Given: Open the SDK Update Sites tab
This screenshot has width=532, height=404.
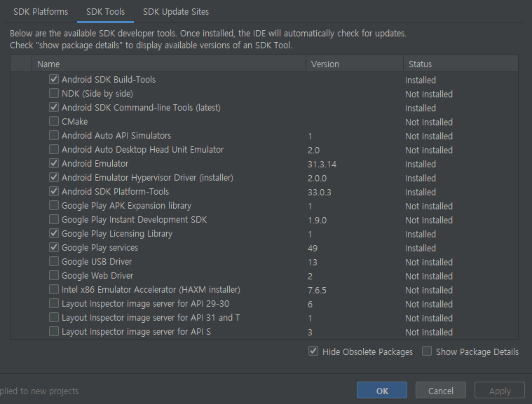Looking at the screenshot, I should click(176, 11).
